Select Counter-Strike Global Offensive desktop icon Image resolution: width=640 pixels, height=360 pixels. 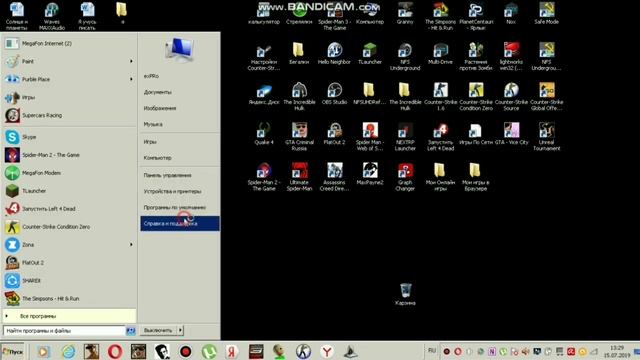click(x=547, y=96)
